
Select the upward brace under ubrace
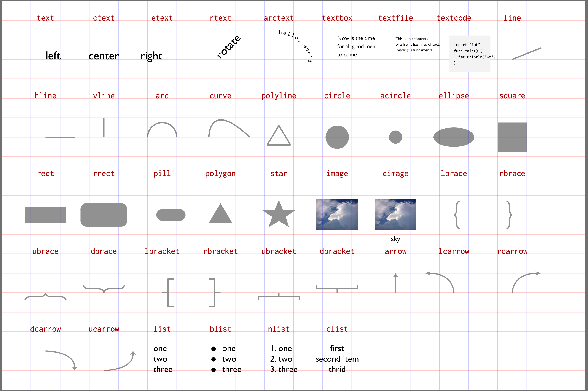[45, 297]
